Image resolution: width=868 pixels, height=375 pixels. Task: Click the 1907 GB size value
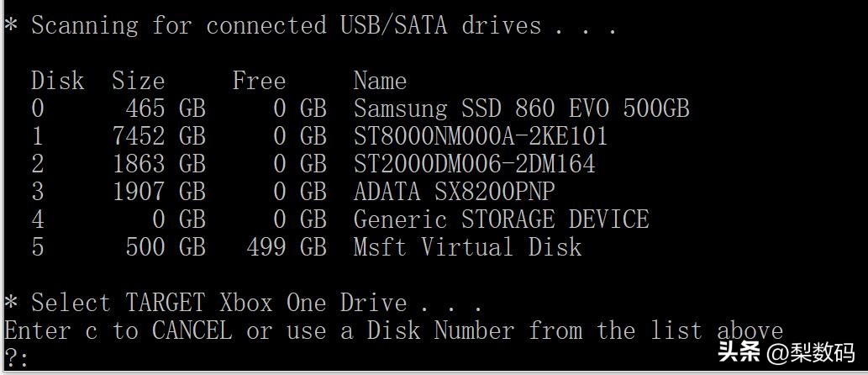159,192
